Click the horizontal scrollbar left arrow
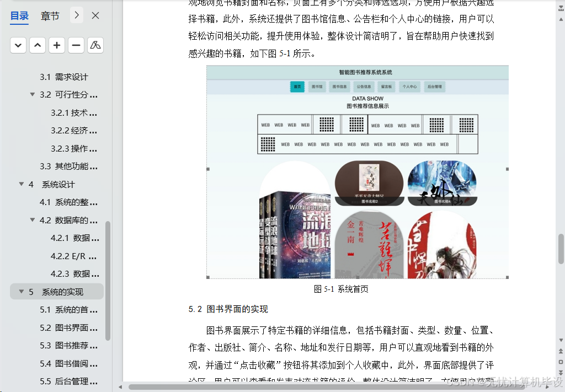This screenshot has width=565, height=392. 120,387
